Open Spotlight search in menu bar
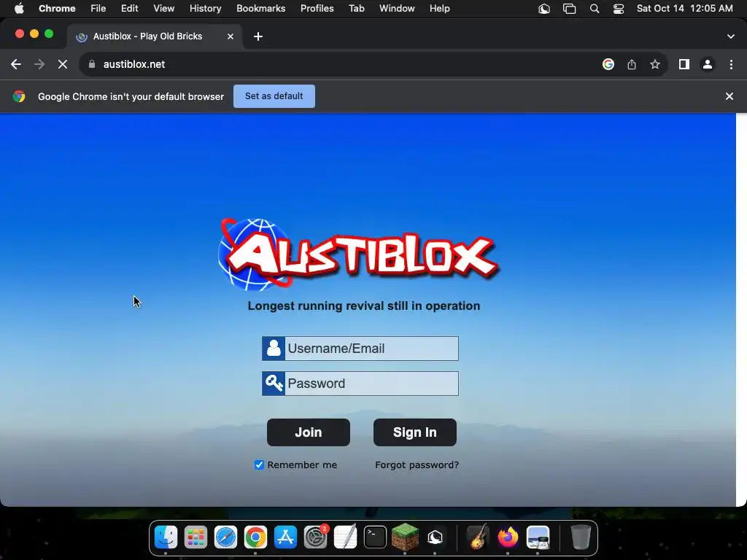747x560 pixels. (x=594, y=9)
